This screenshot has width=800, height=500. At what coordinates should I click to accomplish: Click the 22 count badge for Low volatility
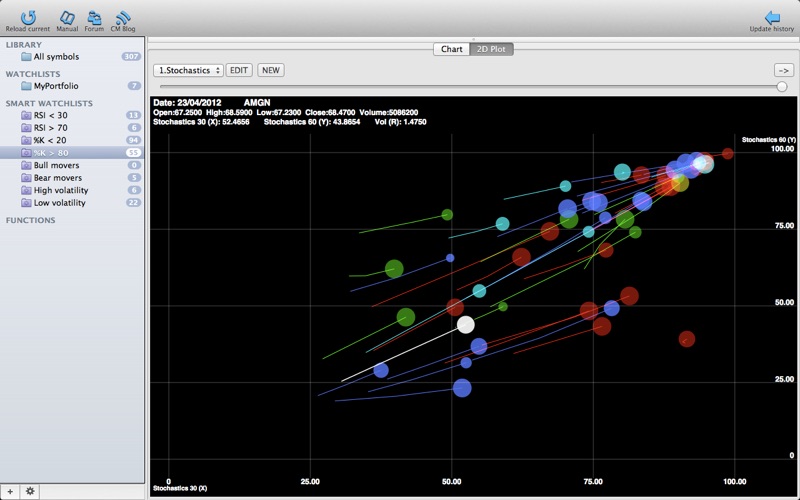point(133,203)
